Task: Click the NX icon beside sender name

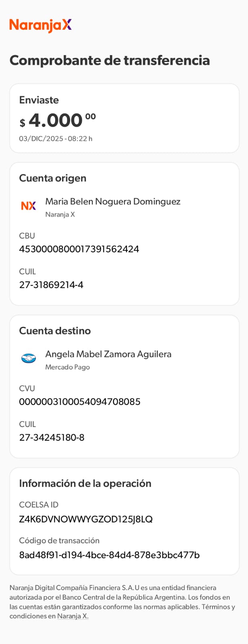Action: [29, 206]
